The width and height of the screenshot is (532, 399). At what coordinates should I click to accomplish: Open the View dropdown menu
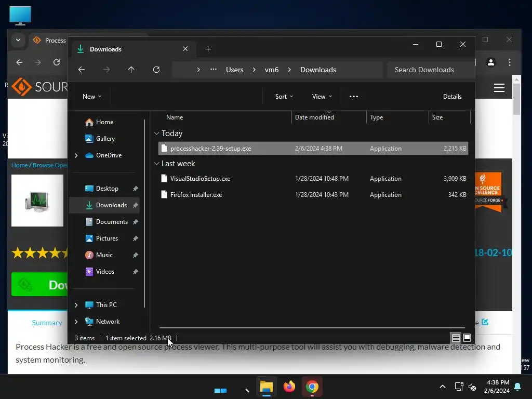click(322, 96)
